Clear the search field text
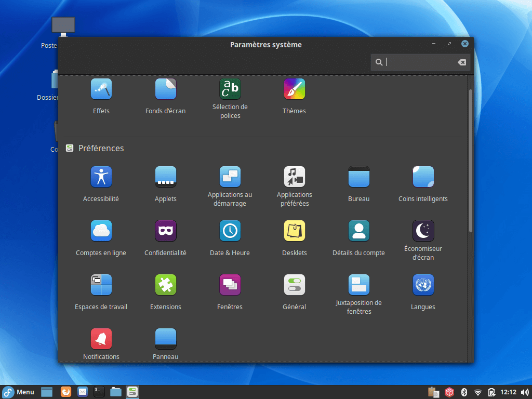 pyautogui.click(x=462, y=62)
